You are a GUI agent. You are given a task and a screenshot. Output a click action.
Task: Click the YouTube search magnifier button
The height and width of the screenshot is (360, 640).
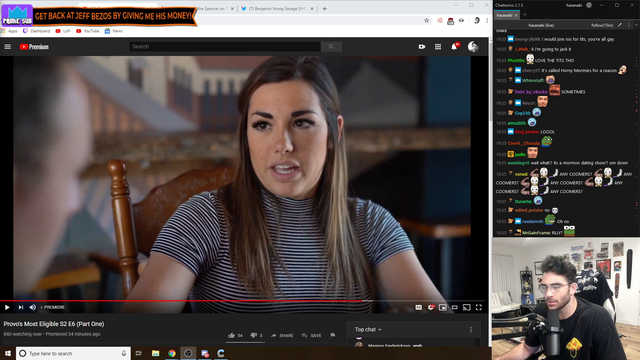coord(331,47)
